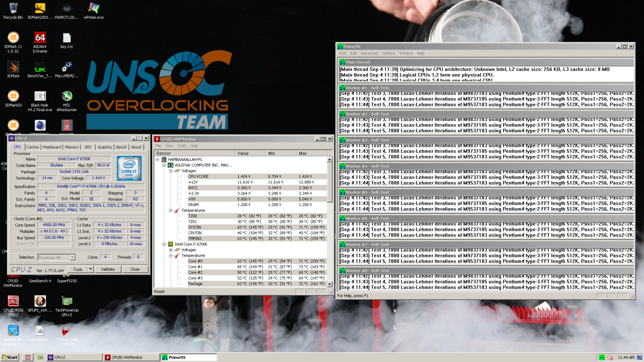Open HWMonitor View menu
Screen dimensions: 644x362
[x=169, y=146]
